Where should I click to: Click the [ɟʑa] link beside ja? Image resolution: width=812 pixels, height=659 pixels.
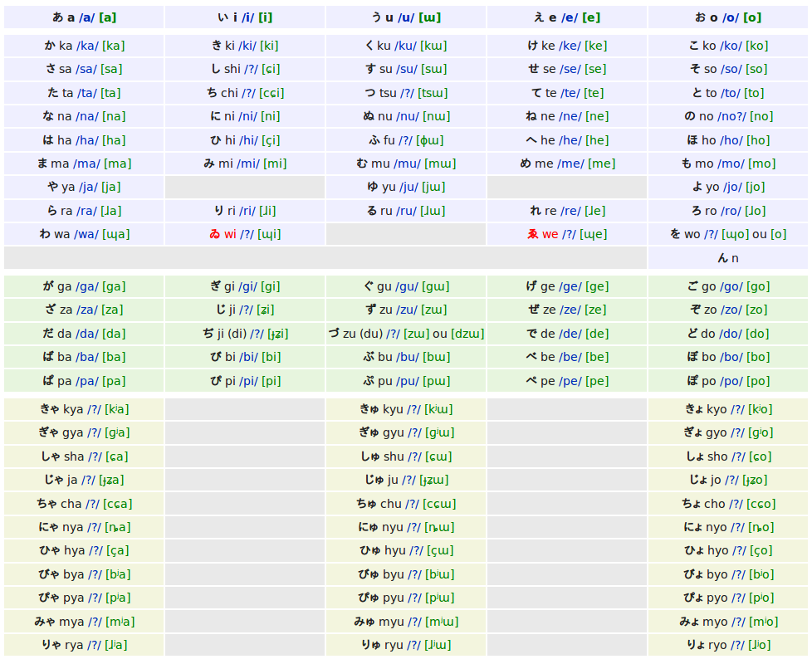[x=111, y=481]
